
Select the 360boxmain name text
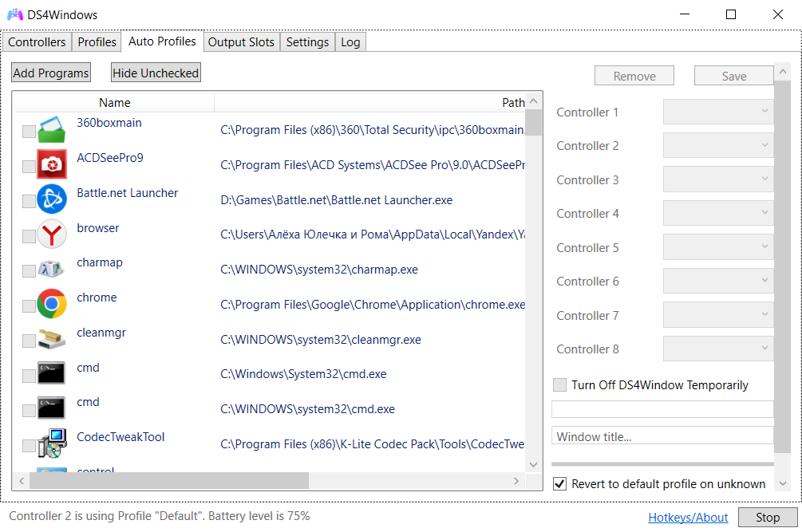(x=109, y=123)
